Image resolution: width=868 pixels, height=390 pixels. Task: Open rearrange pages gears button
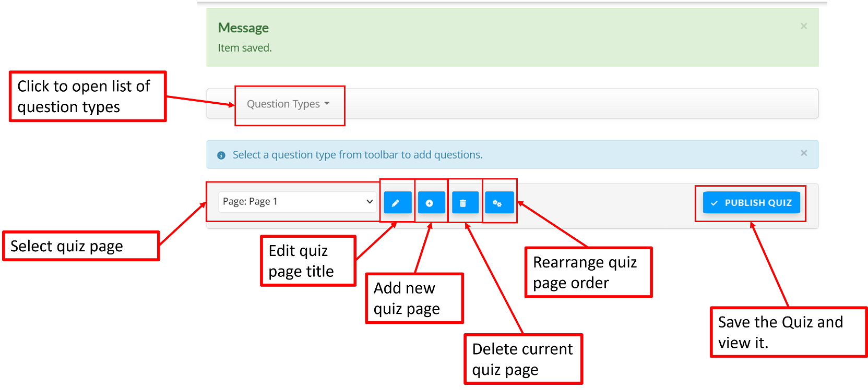(500, 202)
